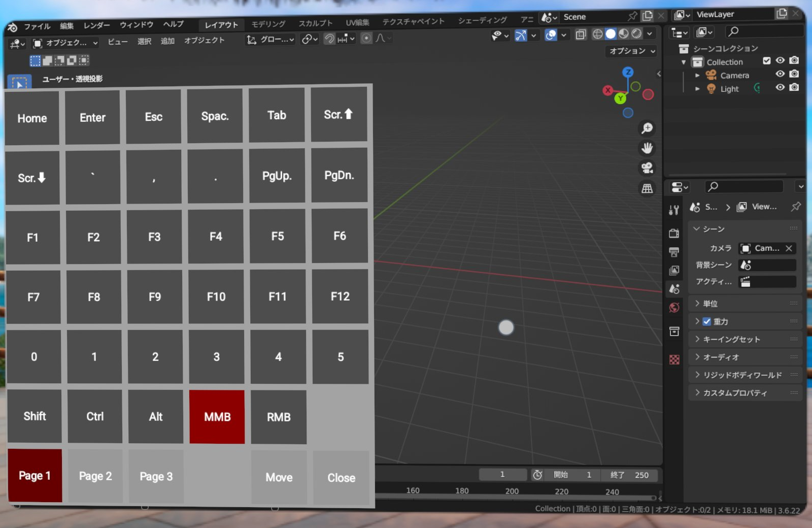Screen dimensions: 812x528
Task: Toggle the camera view icon
Action: [x=647, y=168]
